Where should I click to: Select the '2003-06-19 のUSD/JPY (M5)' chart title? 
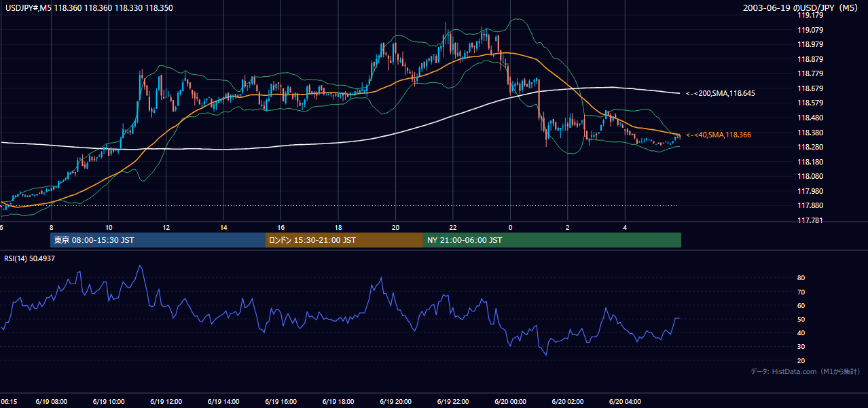801,7
